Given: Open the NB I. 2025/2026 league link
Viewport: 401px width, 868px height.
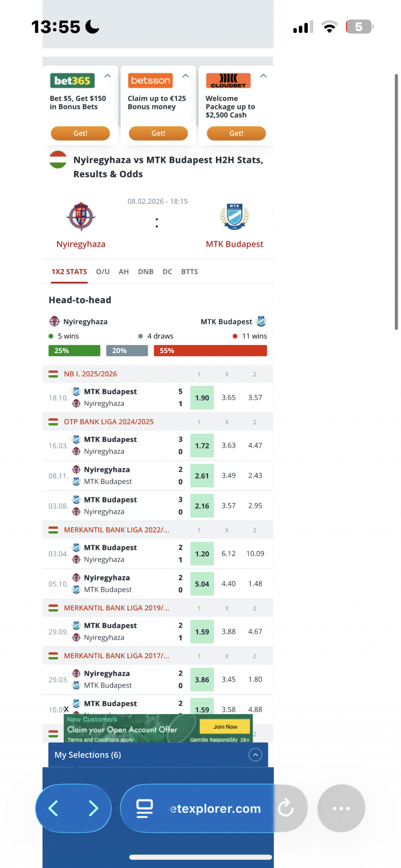Looking at the screenshot, I should [x=90, y=374].
